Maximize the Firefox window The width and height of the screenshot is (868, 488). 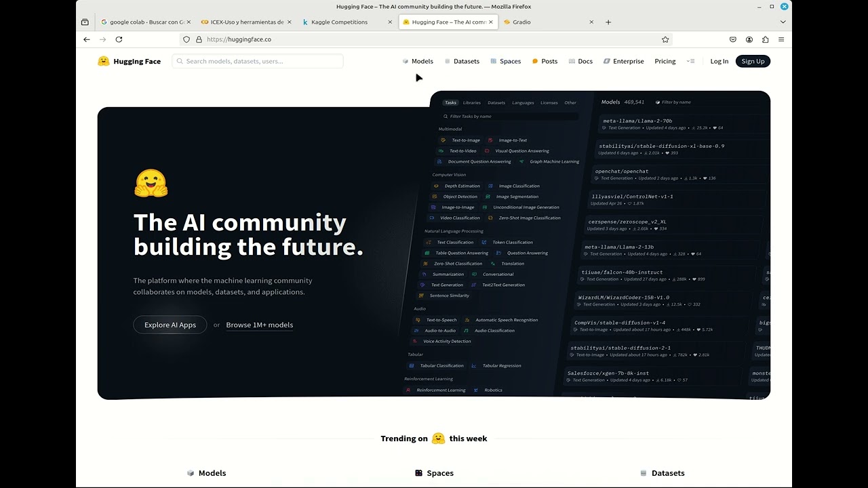(x=772, y=6)
